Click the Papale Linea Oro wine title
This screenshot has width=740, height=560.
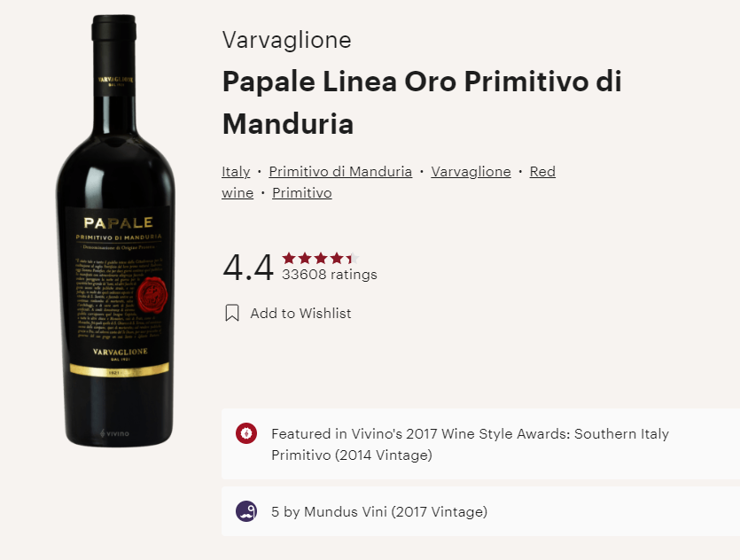point(422,103)
